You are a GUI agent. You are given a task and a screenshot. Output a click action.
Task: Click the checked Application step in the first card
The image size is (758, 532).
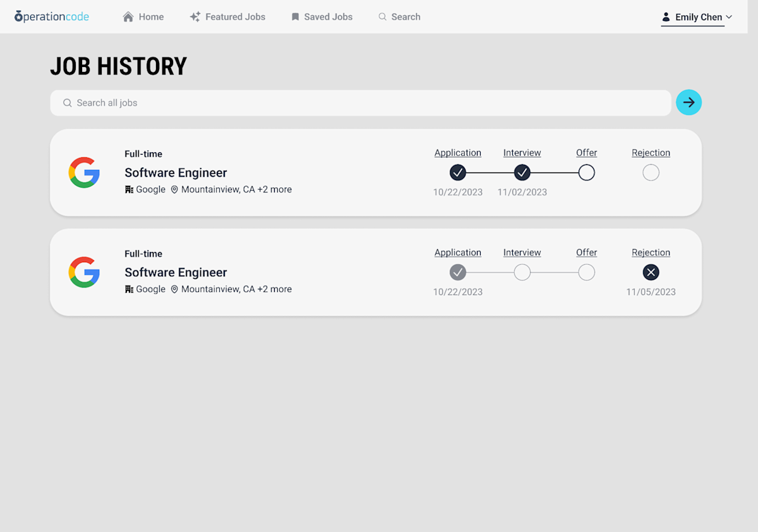458,172
